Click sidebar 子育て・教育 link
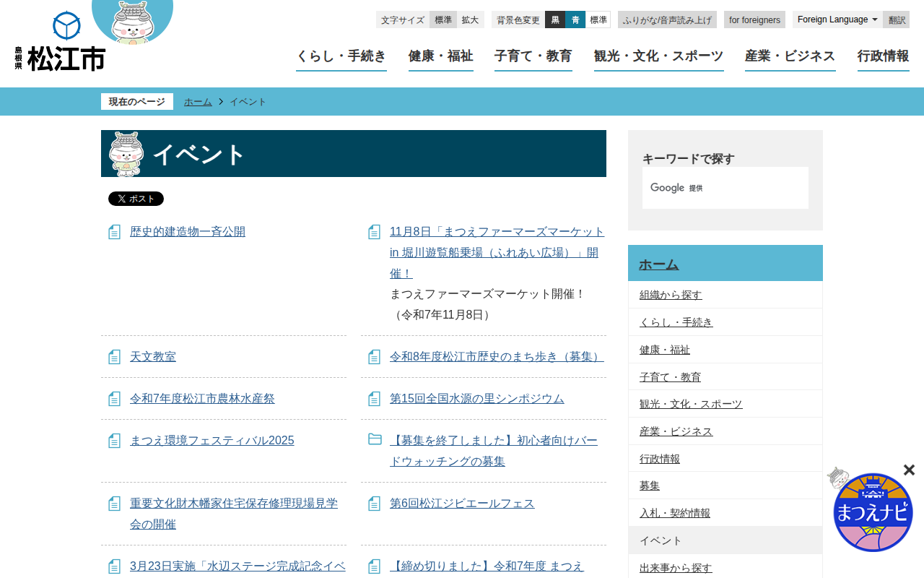The width and height of the screenshot is (924, 578). [x=670, y=377]
